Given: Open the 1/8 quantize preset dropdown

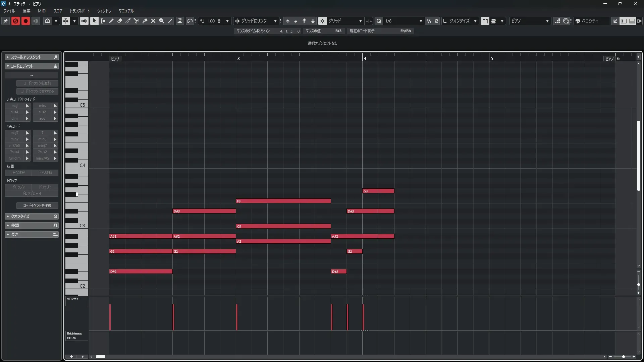Looking at the screenshot, I should [x=403, y=21].
